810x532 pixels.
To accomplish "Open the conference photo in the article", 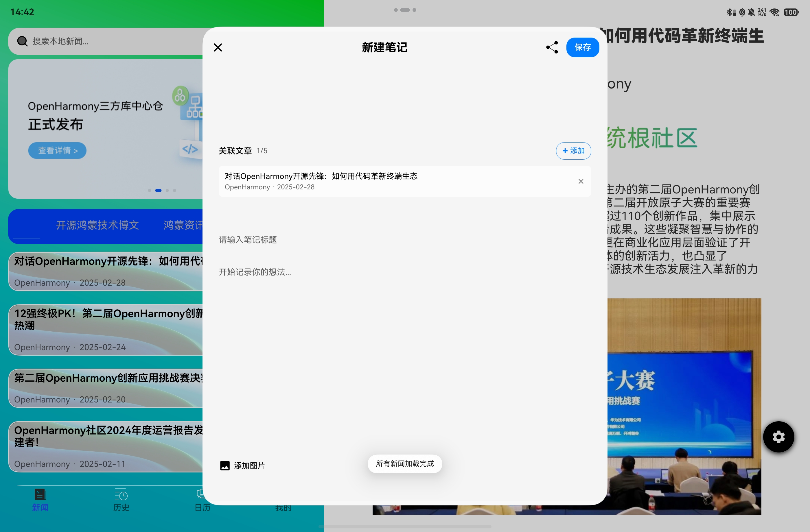I will click(x=684, y=407).
